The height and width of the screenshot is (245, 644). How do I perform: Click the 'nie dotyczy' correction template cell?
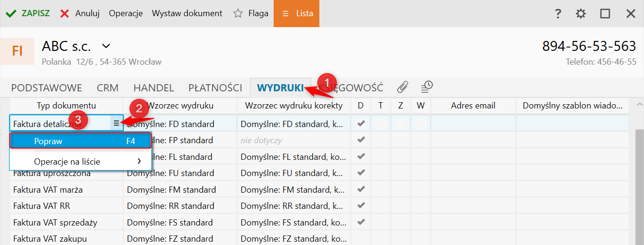[293, 140]
